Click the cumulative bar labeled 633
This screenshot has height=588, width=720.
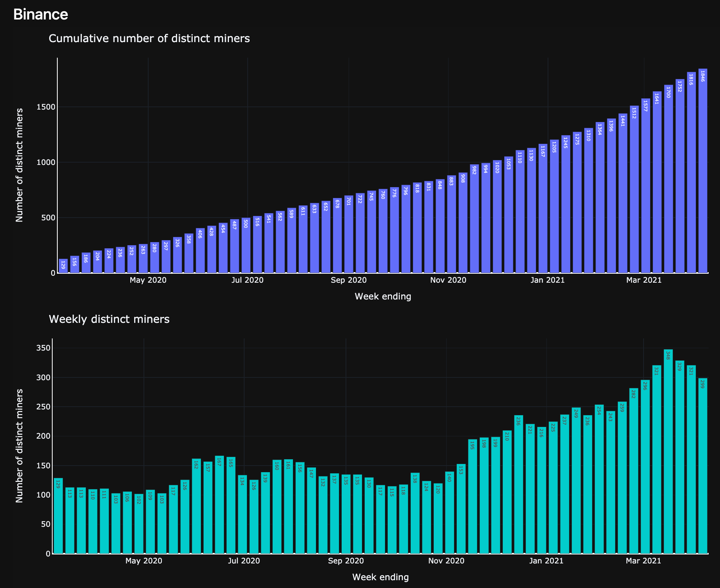coord(314,238)
